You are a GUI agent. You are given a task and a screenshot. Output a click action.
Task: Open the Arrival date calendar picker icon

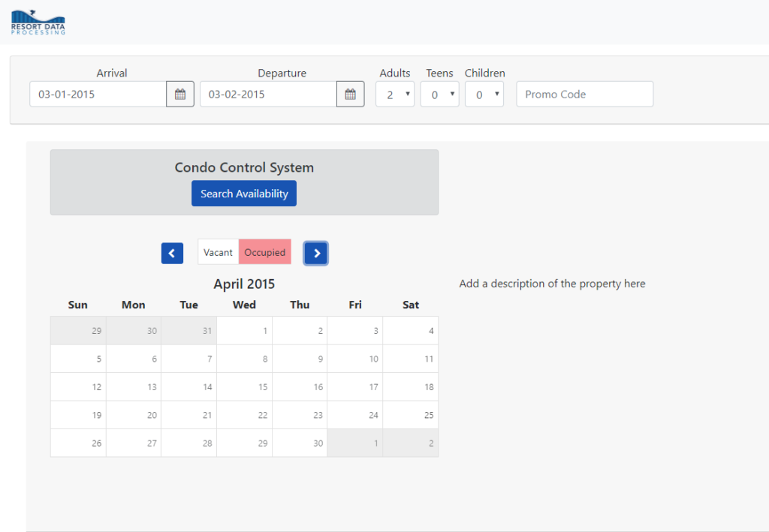pos(180,94)
